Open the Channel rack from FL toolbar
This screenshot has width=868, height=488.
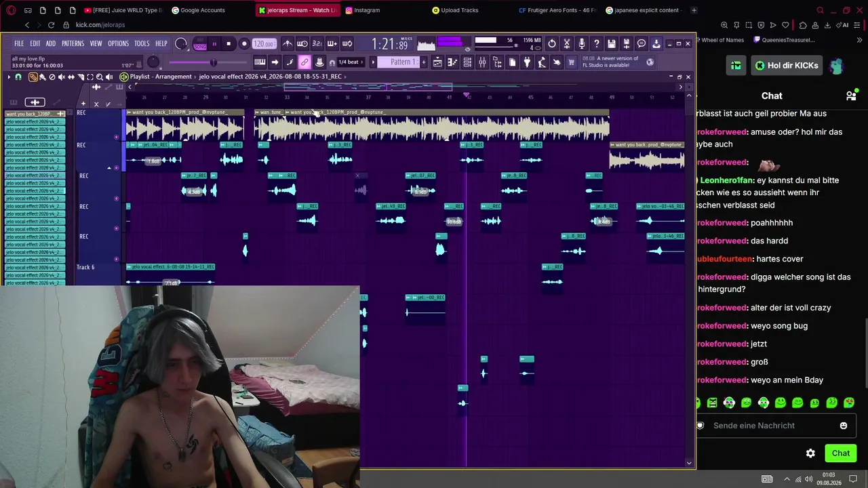click(x=467, y=62)
